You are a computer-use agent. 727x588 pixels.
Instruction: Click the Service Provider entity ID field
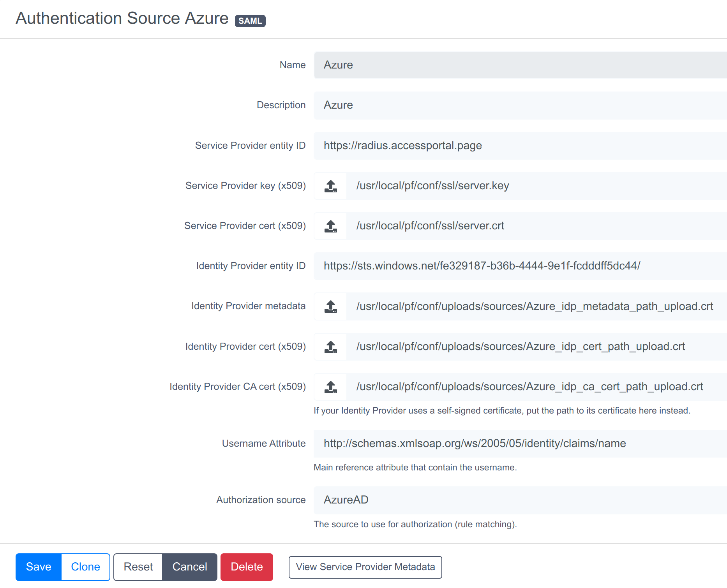[518, 146]
